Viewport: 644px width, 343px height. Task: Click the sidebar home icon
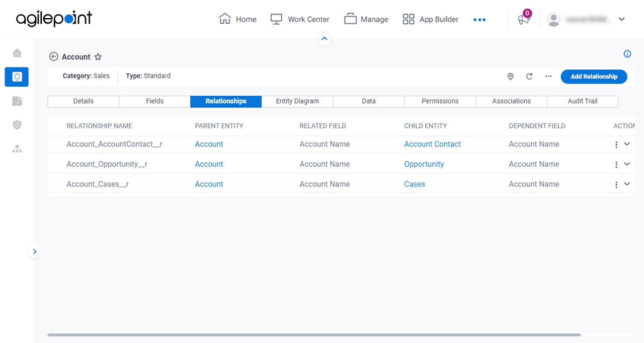(x=17, y=53)
